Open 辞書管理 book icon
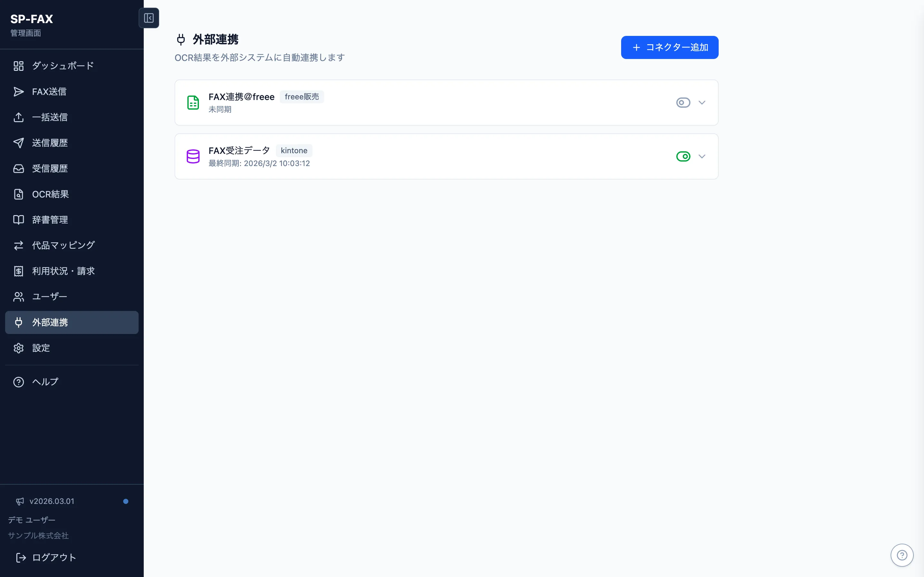 click(x=19, y=220)
